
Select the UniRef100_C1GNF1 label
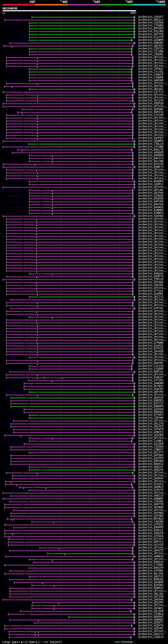tap(151, 441)
